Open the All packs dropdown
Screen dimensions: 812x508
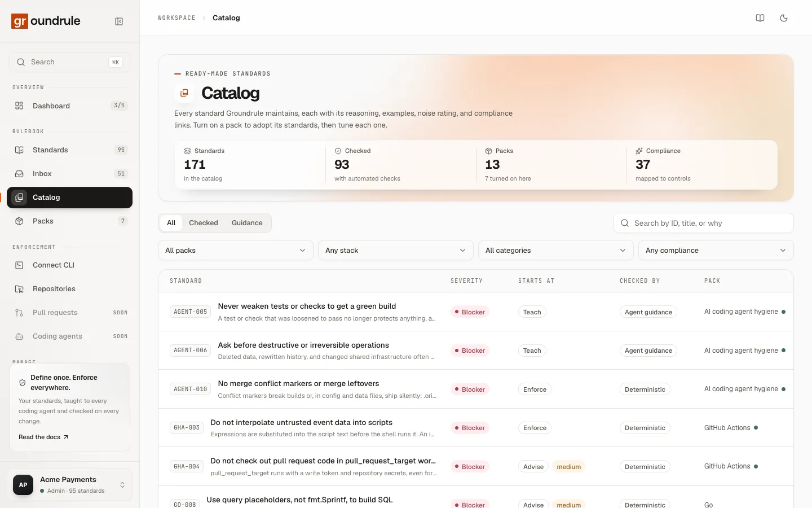pos(236,251)
